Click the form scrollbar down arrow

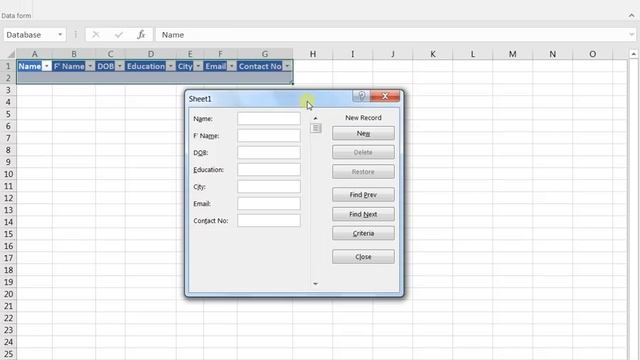pos(315,284)
